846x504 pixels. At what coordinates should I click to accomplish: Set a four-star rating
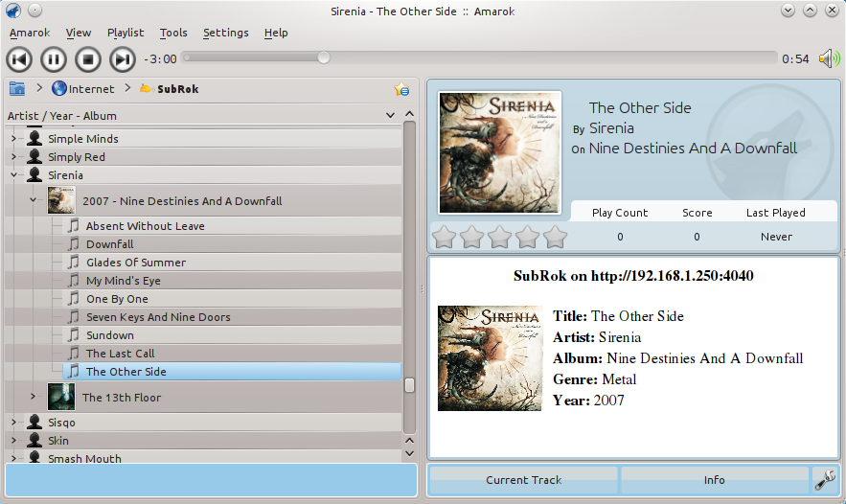(x=527, y=237)
